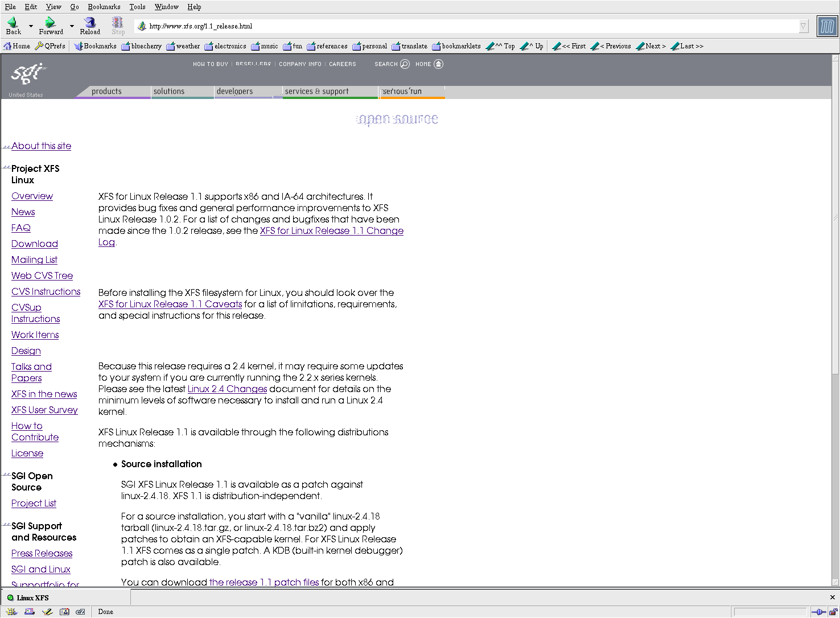The height and width of the screenshot is (618, 840).
Task: Open the Forward history dropdown arrow
Action: tap(72, 26)
